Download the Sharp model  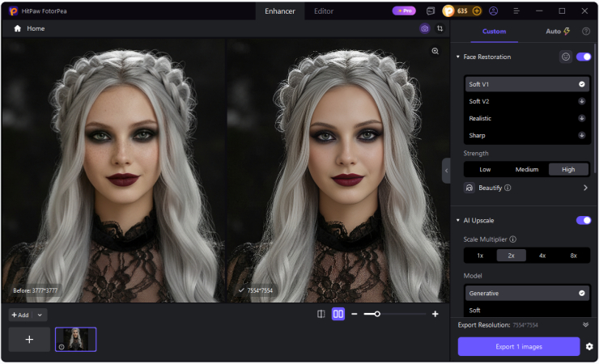(582, 135)
